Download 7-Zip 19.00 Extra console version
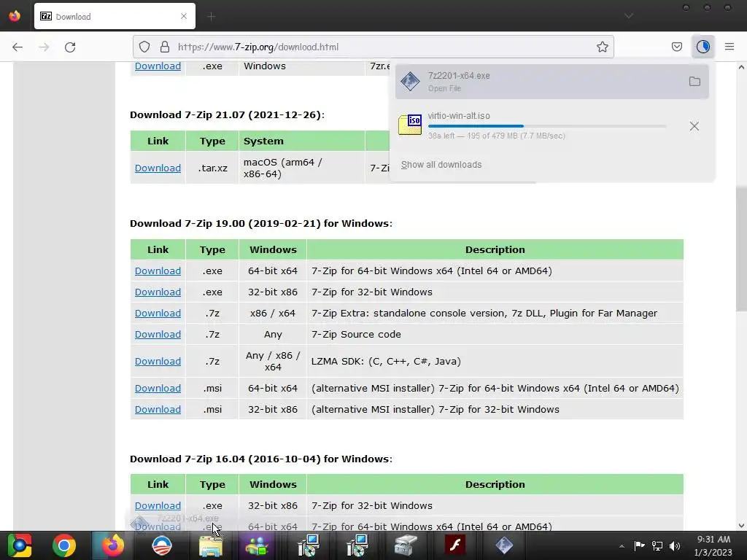The image size is (747, 560). 158,314
